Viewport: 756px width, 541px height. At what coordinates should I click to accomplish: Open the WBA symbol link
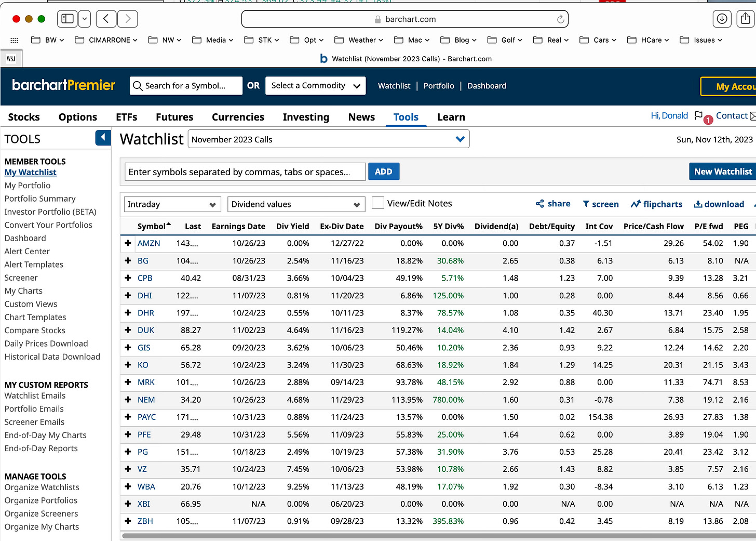(x=146, y=486)
